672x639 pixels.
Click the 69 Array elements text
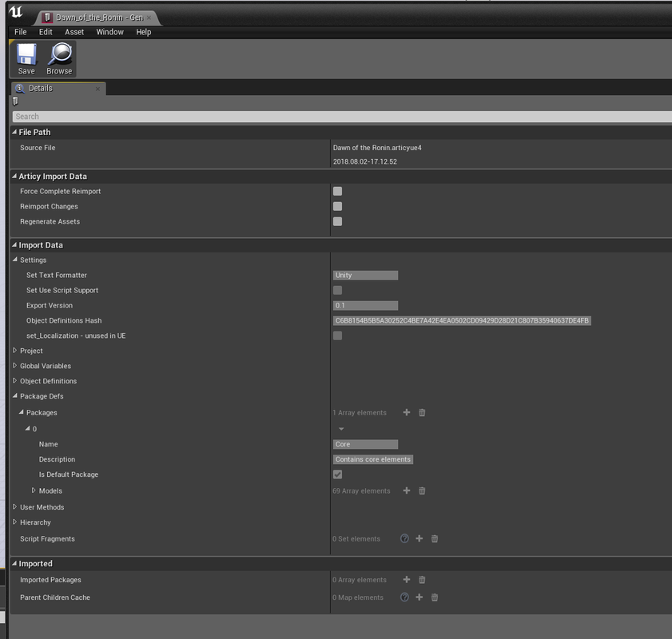[361, 490]
